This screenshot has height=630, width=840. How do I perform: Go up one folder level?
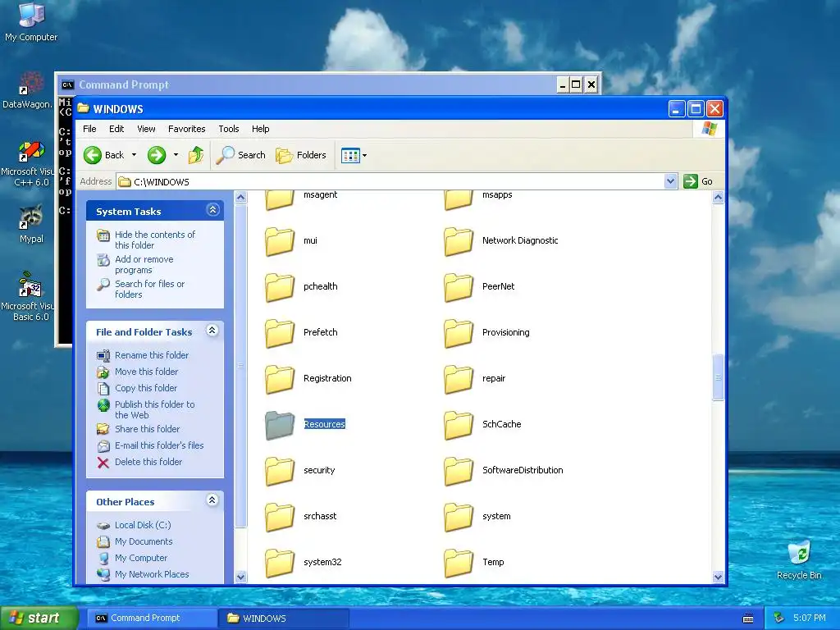[x=196, y=155]
